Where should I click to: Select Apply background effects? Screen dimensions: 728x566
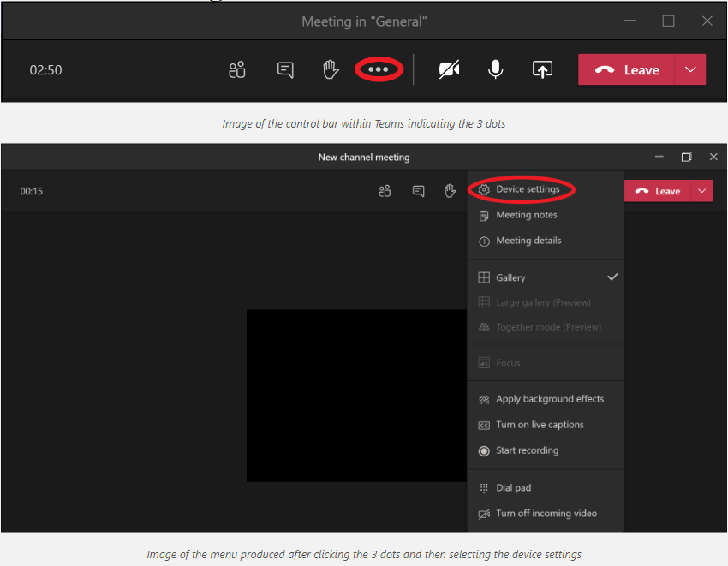pos(545,399)
